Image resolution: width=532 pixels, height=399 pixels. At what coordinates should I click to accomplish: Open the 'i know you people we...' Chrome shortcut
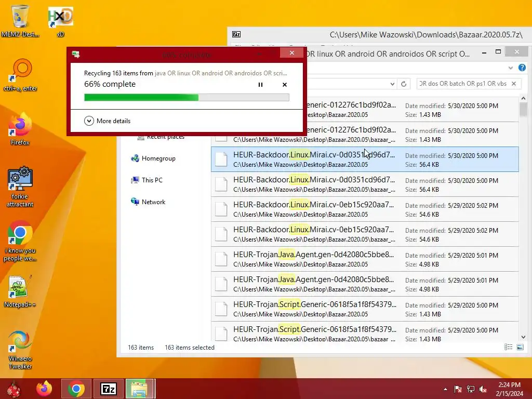pos(20,241)
